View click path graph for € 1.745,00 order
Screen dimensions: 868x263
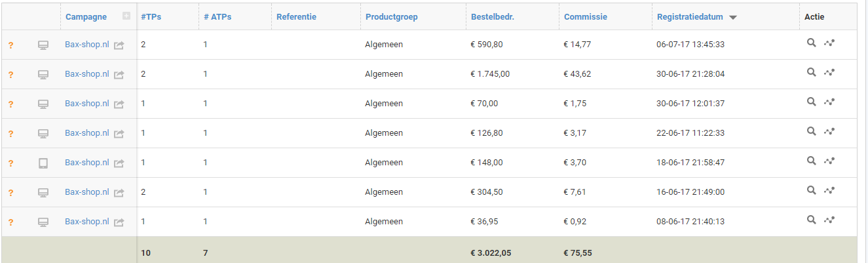click(x=829, y=72)
